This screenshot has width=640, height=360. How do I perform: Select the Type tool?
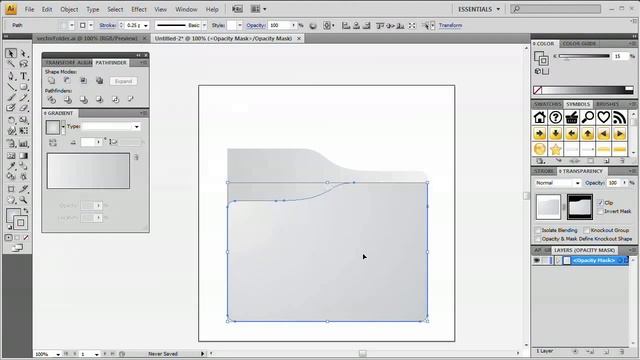tap(24, 76)
